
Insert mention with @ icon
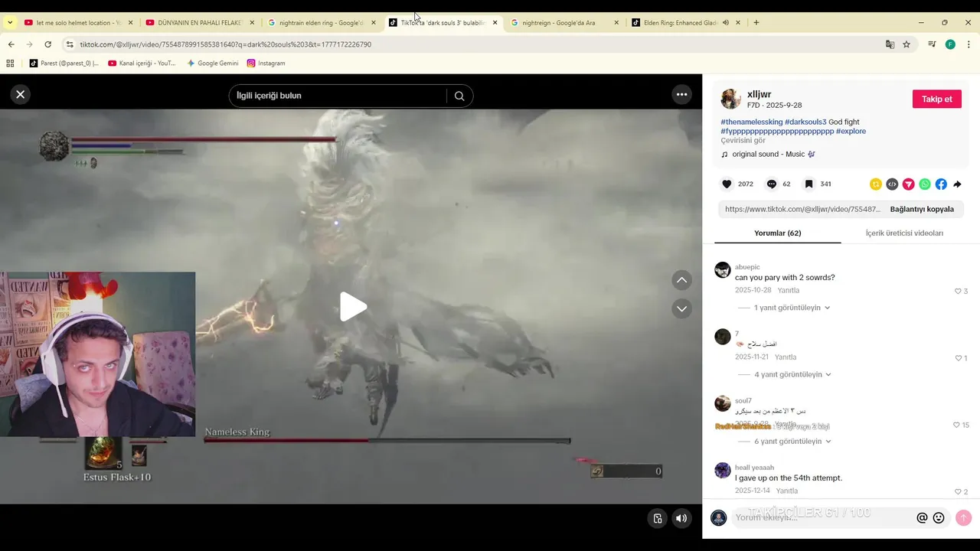tap(922, 518)
